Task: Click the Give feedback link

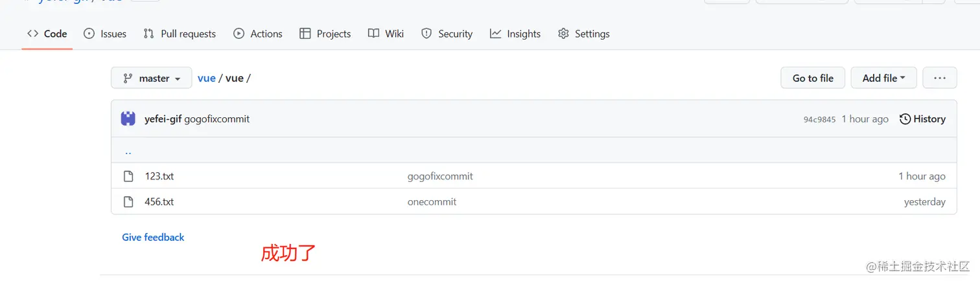Action: [x=153, y=238]
